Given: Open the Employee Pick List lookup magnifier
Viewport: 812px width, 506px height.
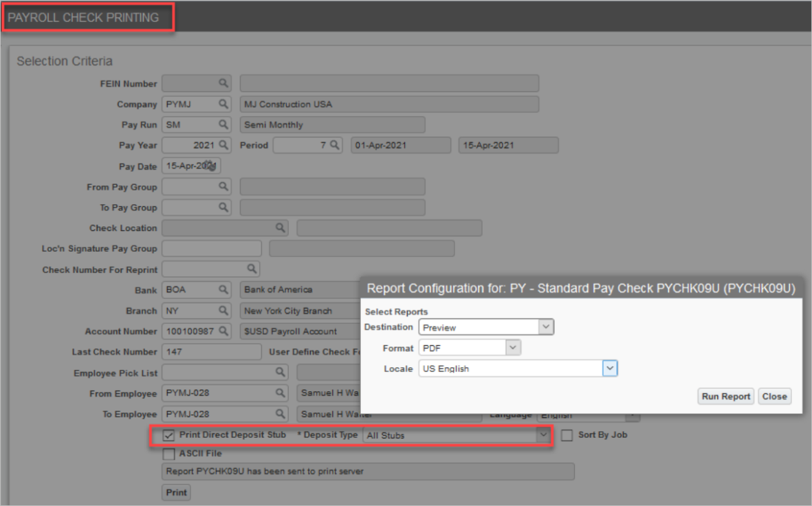Looking at the screenshot, I should 280,373.
